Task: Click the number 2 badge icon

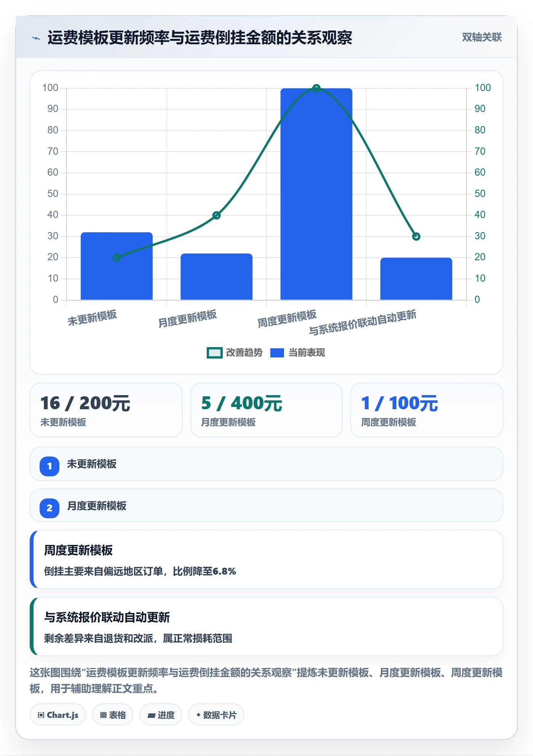Action: pos(49,508)
